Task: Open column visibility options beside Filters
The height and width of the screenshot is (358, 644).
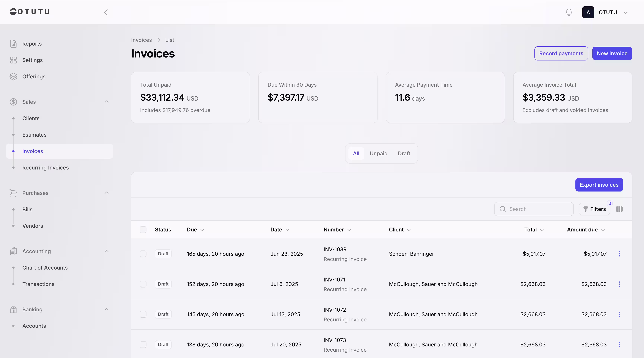Action: [619, 209]
